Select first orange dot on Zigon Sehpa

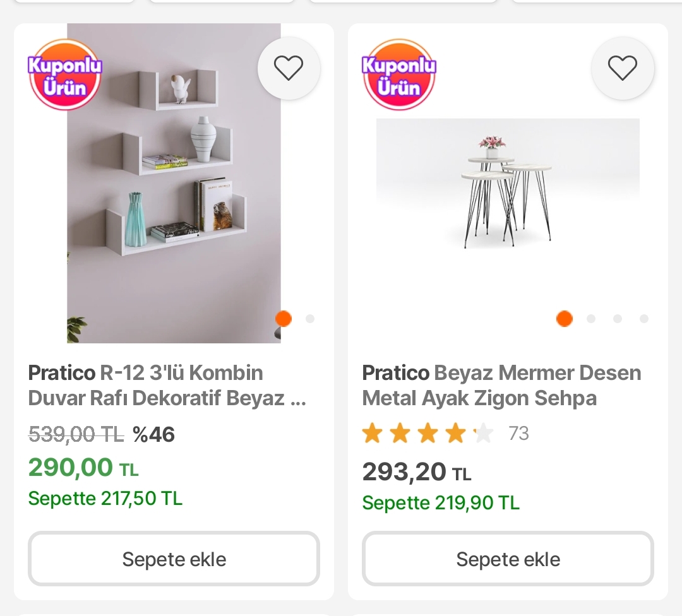pyautogui.click(x=565, y=319)
